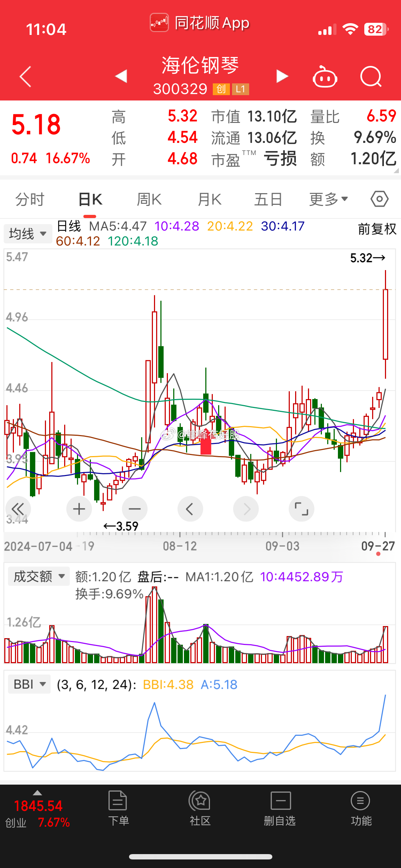Tap open price 4.68
Viewport: 401px width, 868px height.
click(182, 159)
